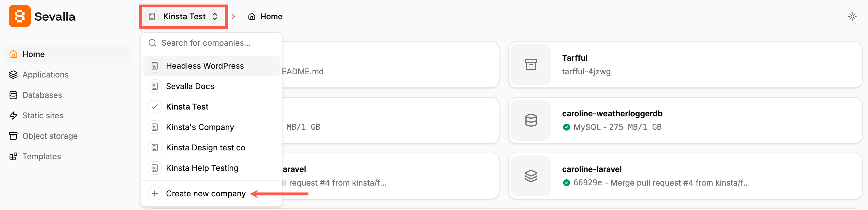Click the Home breadcrumb link
The image size is (868, 210).
pyautogui.click(x=265, y=16)
